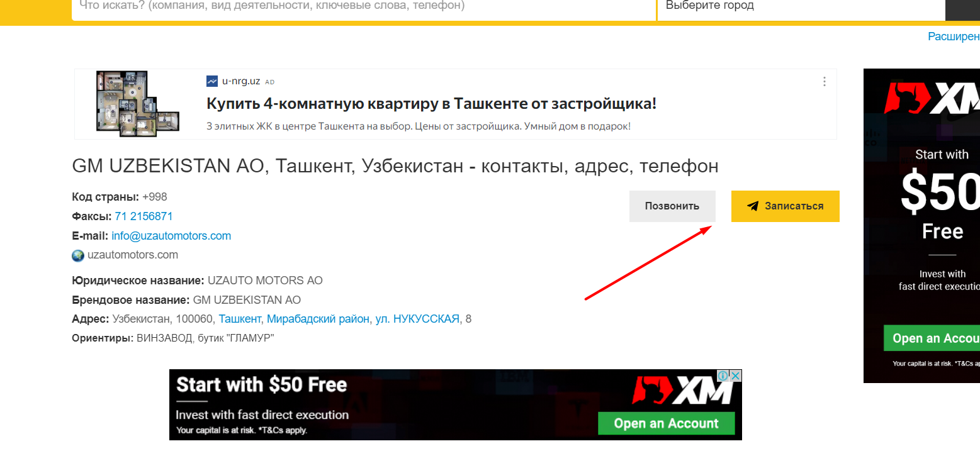Click the paper plane icon in 'Записаться'

coord(752,206)
